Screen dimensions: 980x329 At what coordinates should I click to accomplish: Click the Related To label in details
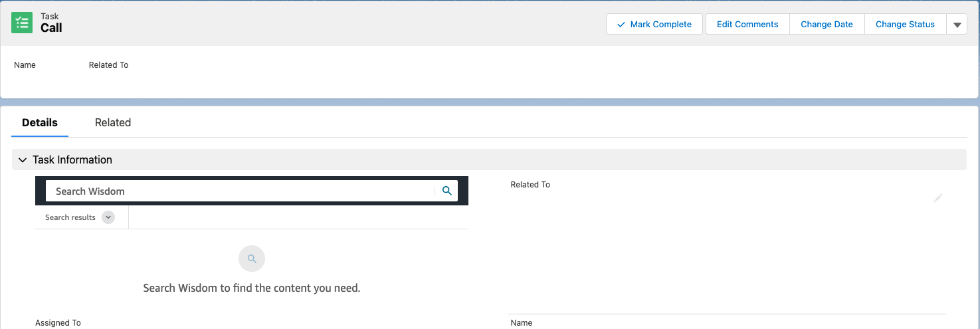(x=530, y=185)
